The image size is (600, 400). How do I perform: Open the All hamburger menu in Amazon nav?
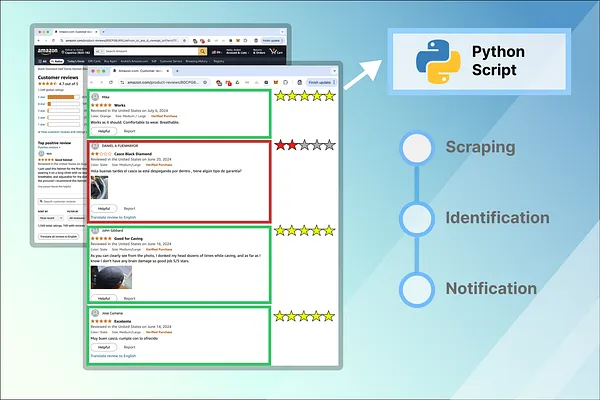click(x=42, y=61)
